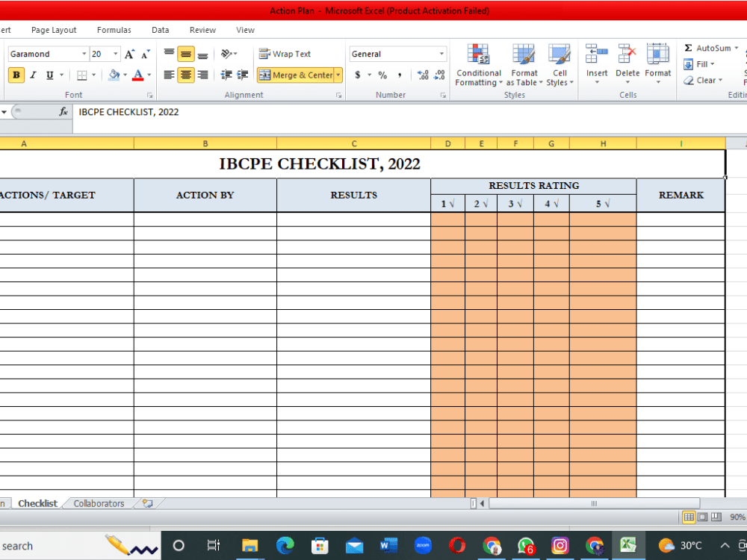Toggle Align Text Left
This screenshot has height=560, width=747.
169,75
